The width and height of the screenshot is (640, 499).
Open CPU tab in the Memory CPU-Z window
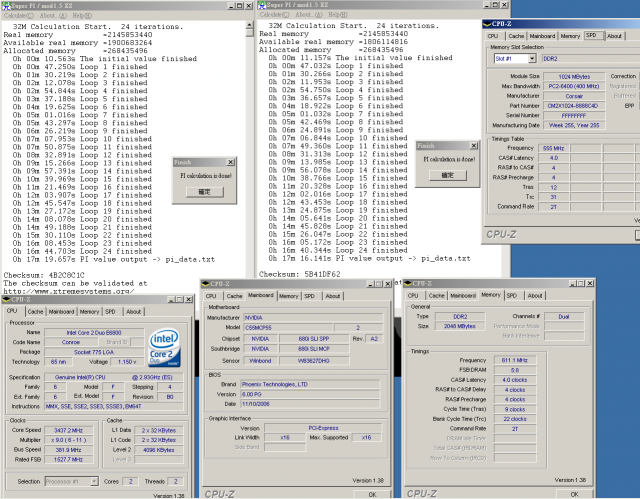click(x=413, y=295)
